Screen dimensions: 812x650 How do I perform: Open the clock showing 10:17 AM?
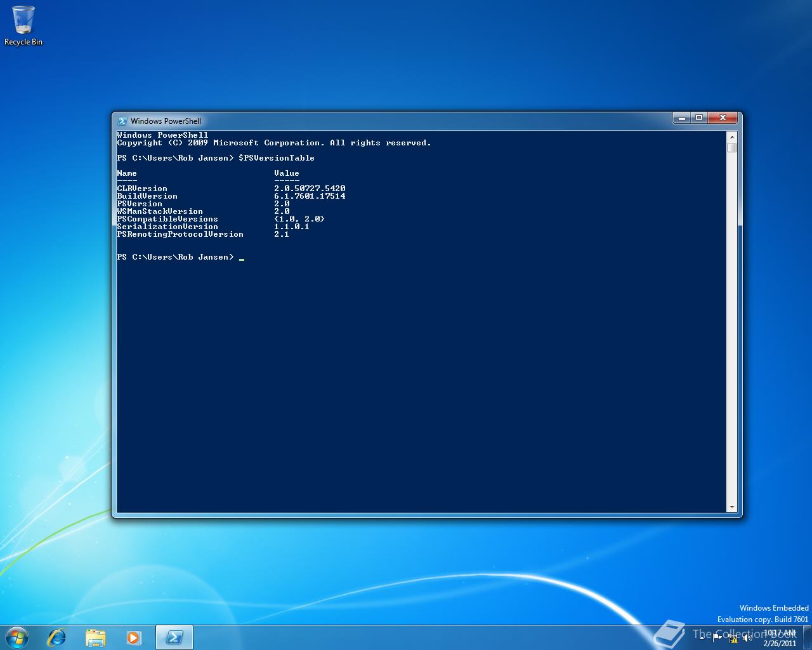780,638
